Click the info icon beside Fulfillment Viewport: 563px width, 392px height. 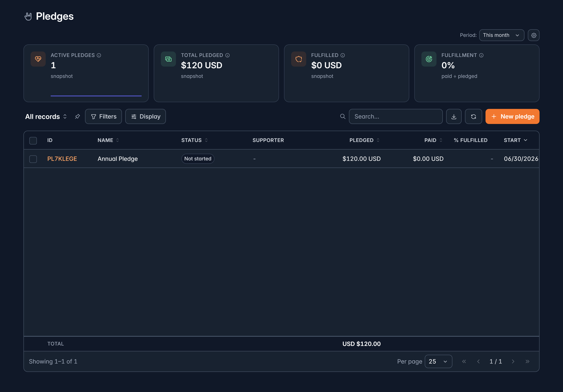point(481,55)
